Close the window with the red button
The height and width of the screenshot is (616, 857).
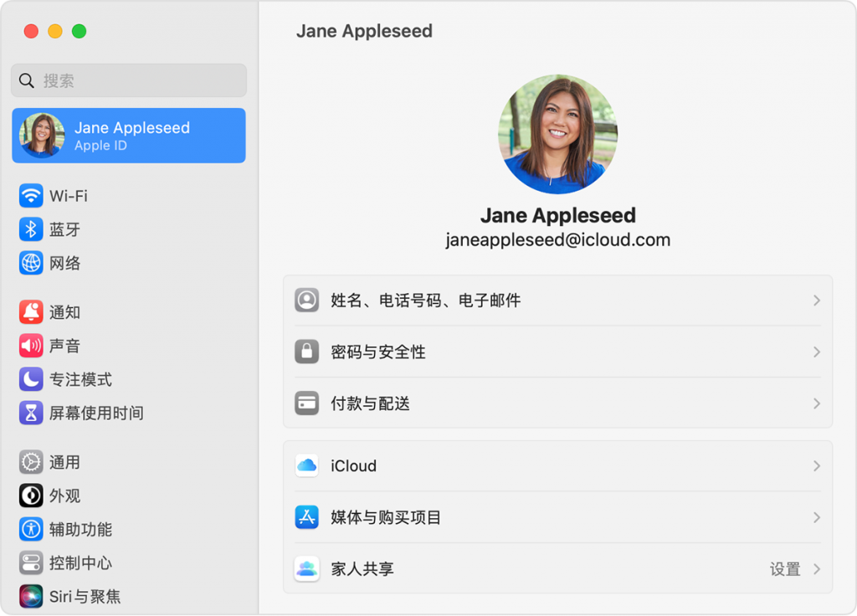coord(31,31)
